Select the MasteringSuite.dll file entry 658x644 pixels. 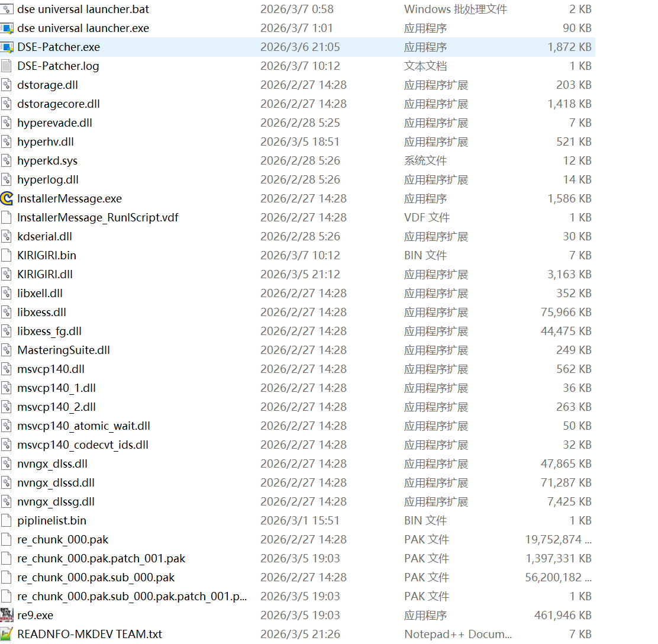[x=63, y=350]
